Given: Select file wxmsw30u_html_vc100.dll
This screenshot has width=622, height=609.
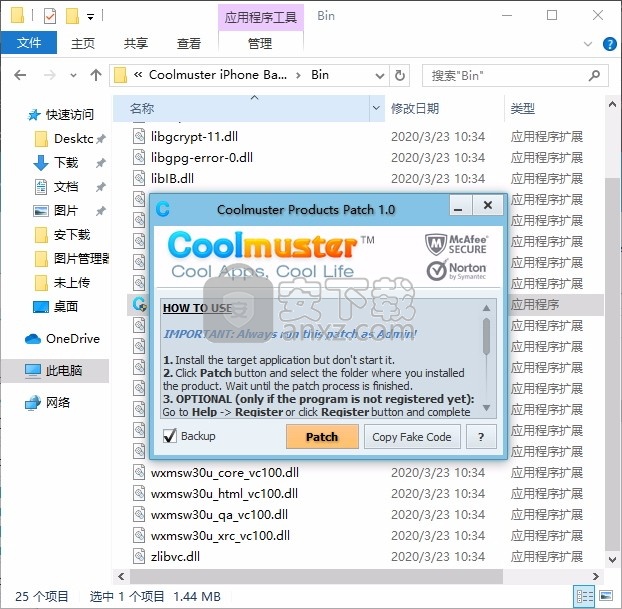Looking at the screenshot, I should pyautogui.click(x=224, y=494).
